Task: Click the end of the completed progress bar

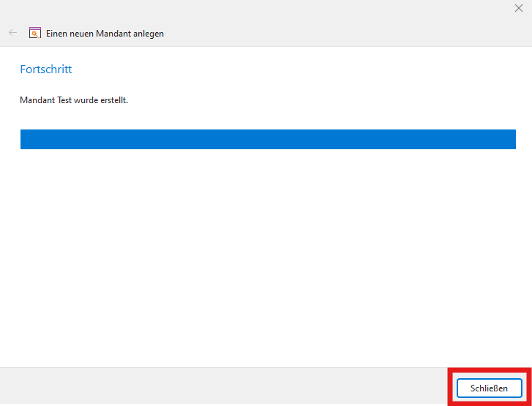Action: pos(512,140)
